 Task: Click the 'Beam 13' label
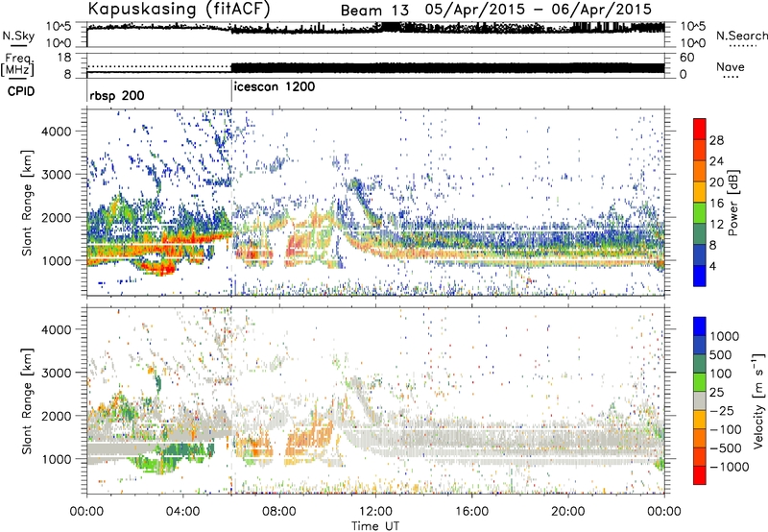[x=374, y=11]
